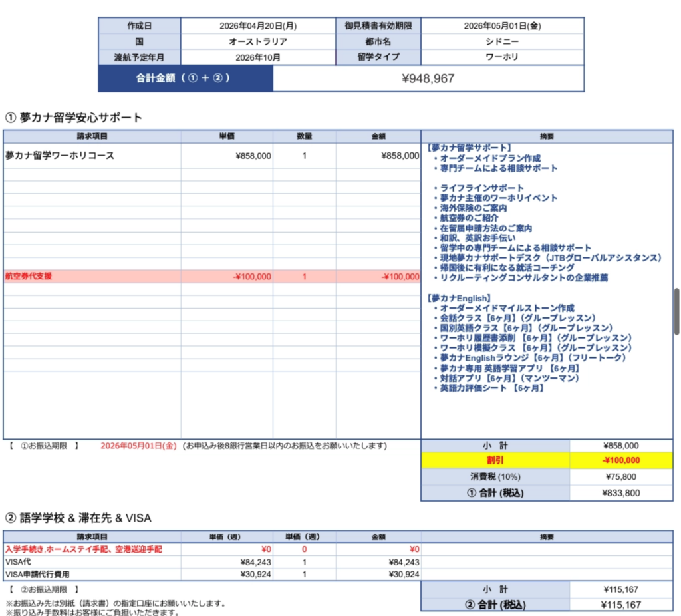This screenshot has height=616, width=681.
Task: Click the 【夢カナEnglish】 heading in the summary
Action: [458, 299]
